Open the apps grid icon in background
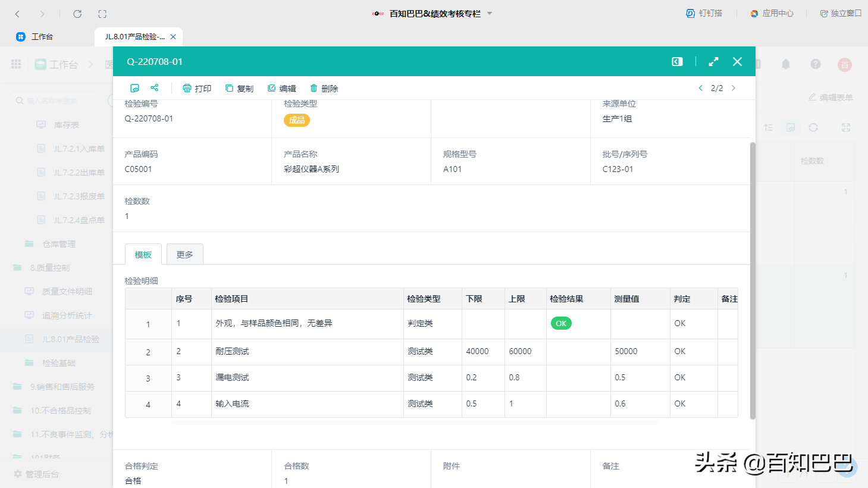 [16, 64]
